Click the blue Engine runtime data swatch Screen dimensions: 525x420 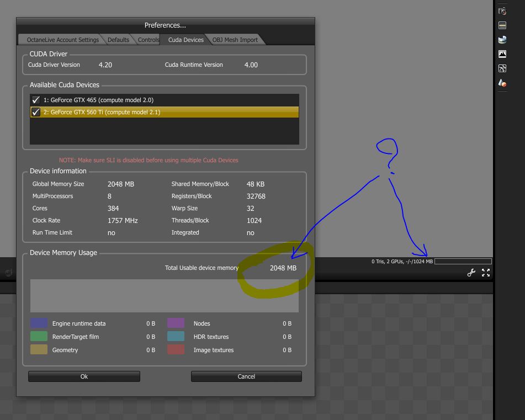(39, 323)
